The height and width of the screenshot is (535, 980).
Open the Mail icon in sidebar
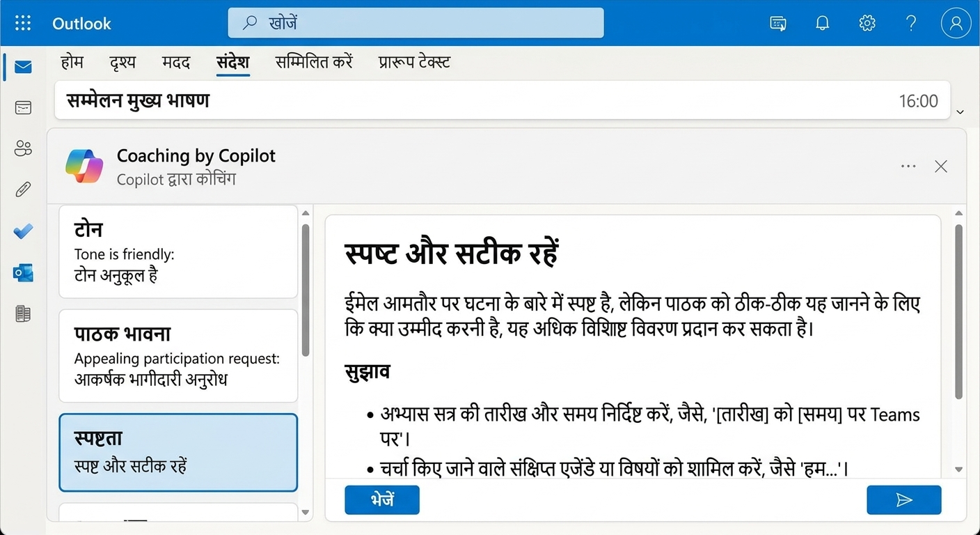tap(23, 67)
